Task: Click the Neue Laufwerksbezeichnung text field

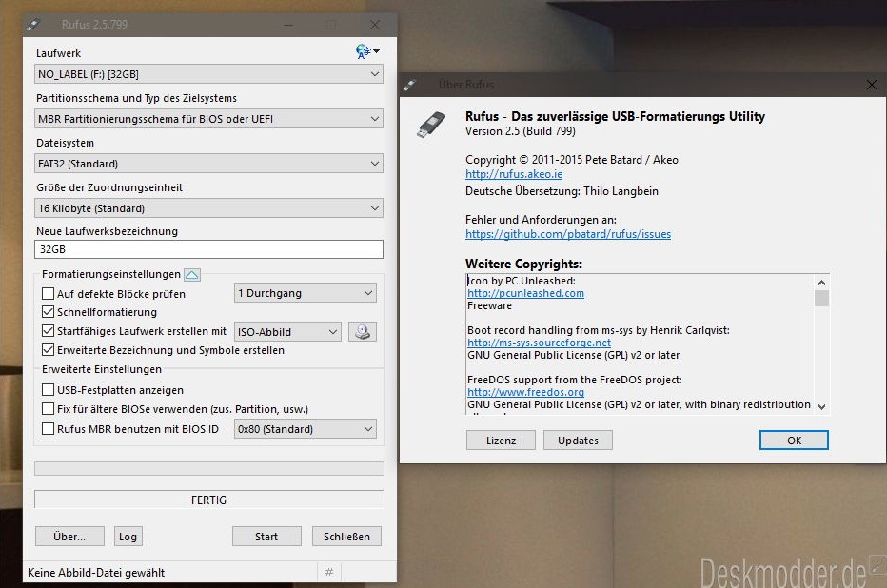Action: click(208, 249)
